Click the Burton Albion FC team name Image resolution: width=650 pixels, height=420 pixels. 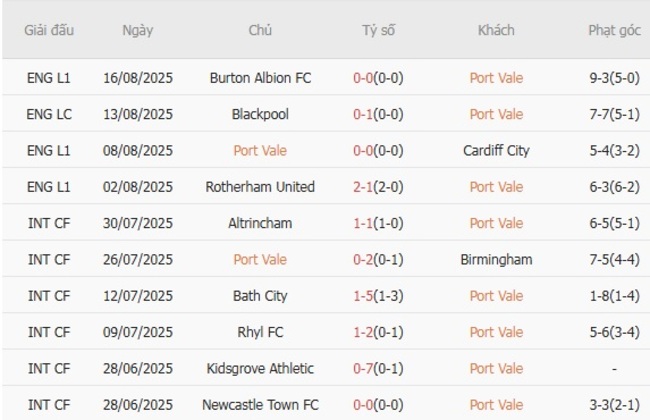coord(260,77)
